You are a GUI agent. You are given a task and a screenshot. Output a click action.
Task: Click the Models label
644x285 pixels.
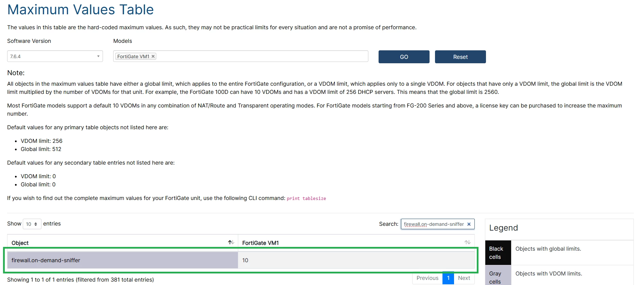point(123,41)
